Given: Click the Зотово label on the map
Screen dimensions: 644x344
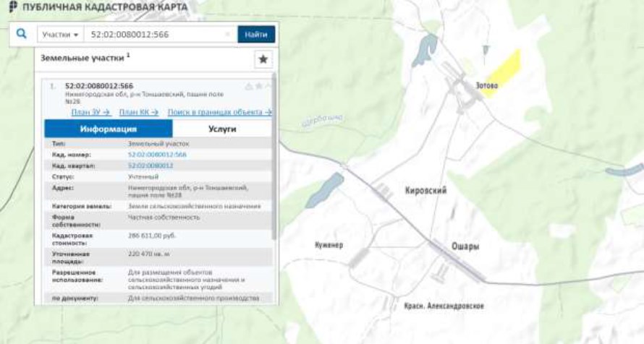Looking at the screenshot, I should pyautogui.click(x=487, y=85).
